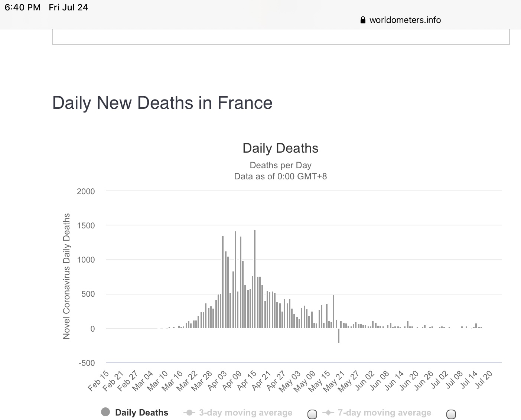The width and height of the screenshot is (521, 420).
Task: Click the Daily Deaths chart title
Action: coord(280,148)
